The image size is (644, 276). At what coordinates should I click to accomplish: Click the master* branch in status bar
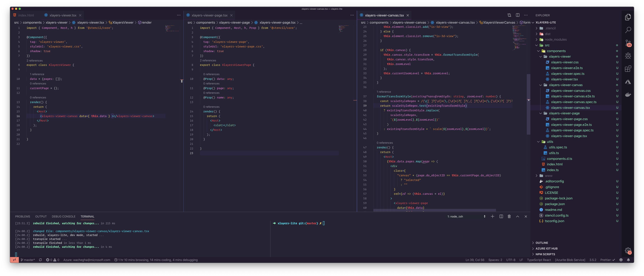tap(28, 260)
